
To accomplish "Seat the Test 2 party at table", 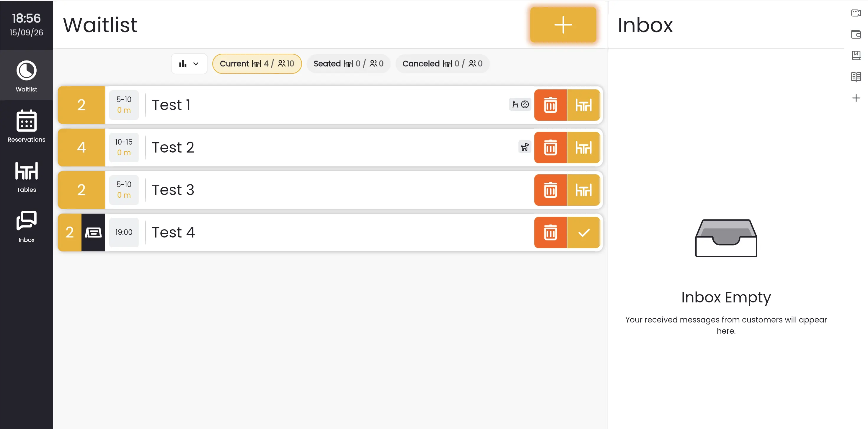I will pyautogui.click(x=583, y=148).
